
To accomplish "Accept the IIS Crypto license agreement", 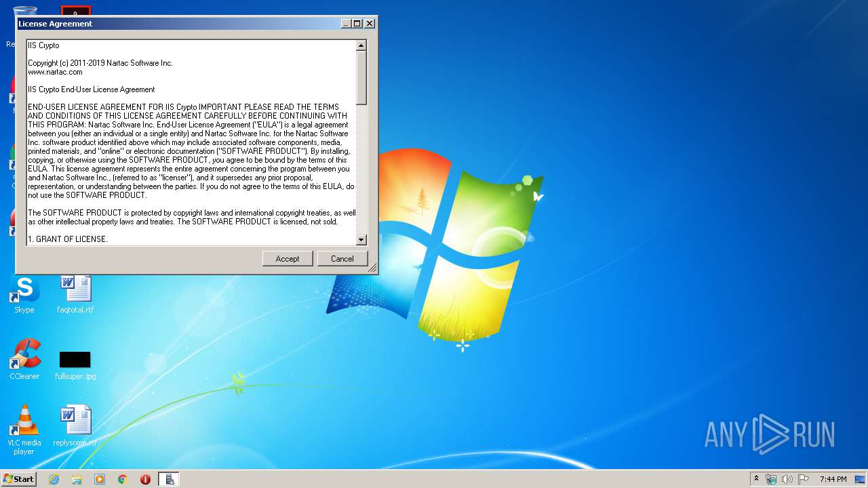I will click(x=288, y=258).
